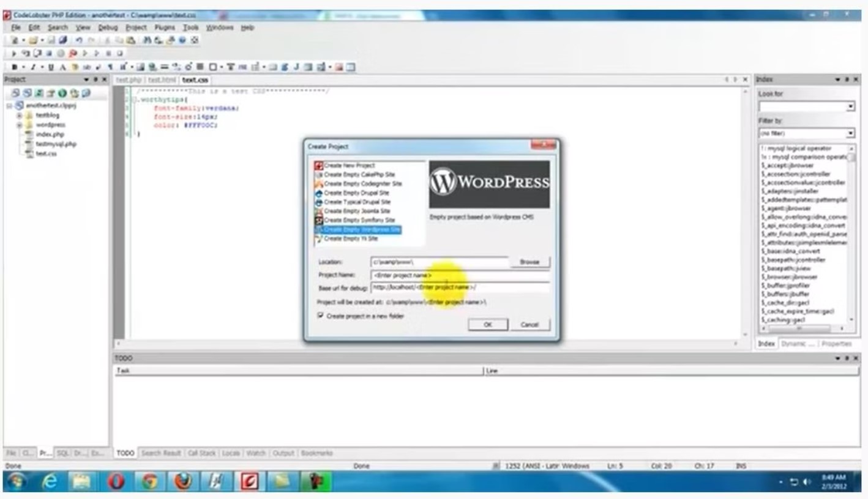Image resolution: width=868 pixels, height=499 pixels.
Task: Collapse the anothertest.clpprj project root
Action: (x=10, y=106)
